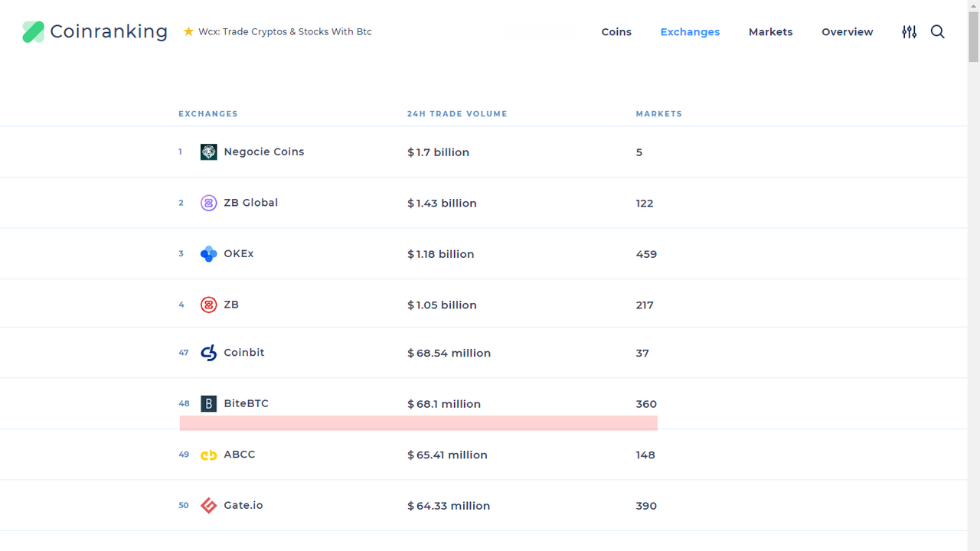Open the Markets page
Screen dimensions: 980x551
pyautogui.click(x=770, y=32)
